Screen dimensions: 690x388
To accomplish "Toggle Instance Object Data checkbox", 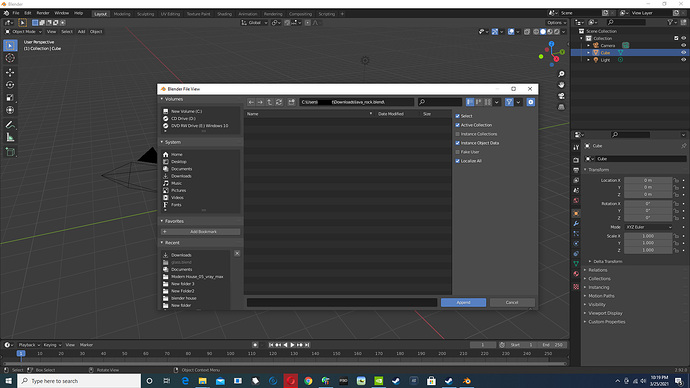I will point(458,143).
